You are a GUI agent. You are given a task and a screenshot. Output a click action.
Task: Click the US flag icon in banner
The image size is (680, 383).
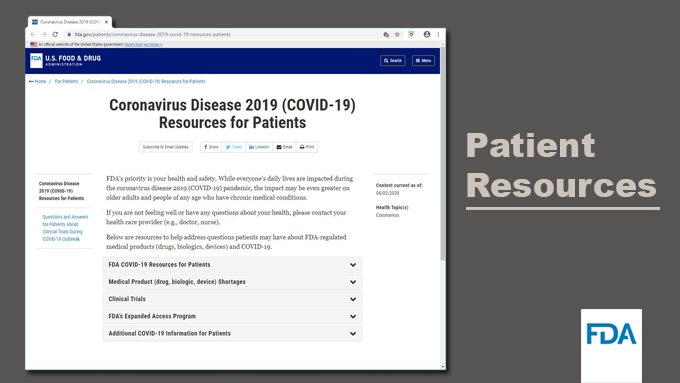[x=33, y=44]
